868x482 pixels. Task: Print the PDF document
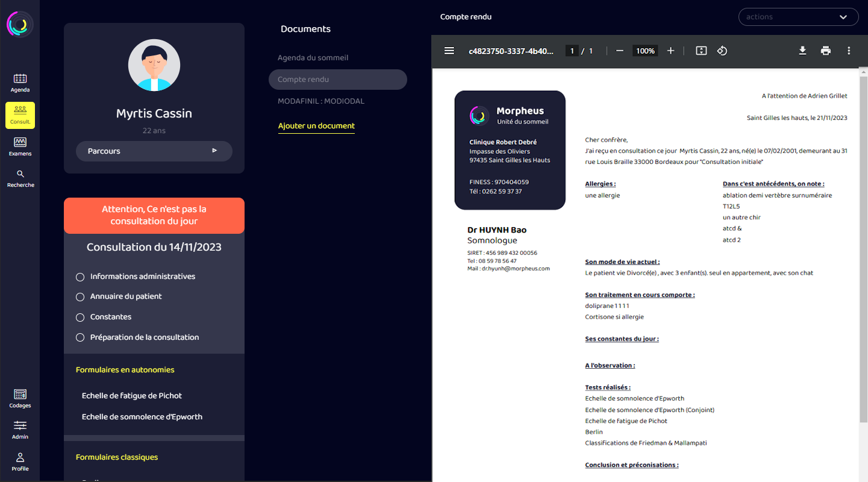(x=825, y=51)
